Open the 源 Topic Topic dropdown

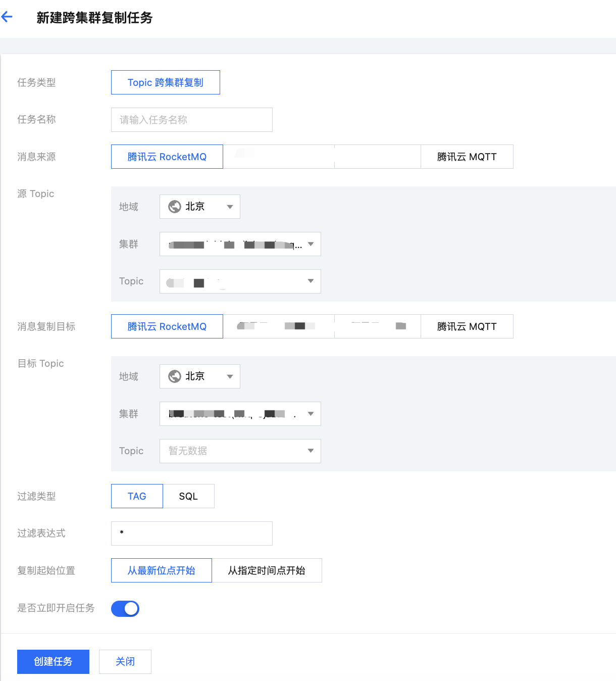click(x=240, y=281)
